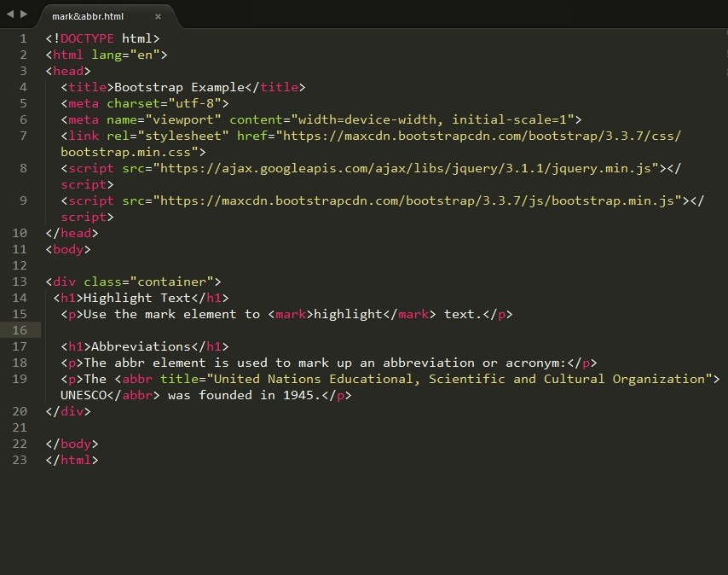Click the closing html tag on line 23
The height and width of the screenshot is (575, 728).
tap(72, 461)
